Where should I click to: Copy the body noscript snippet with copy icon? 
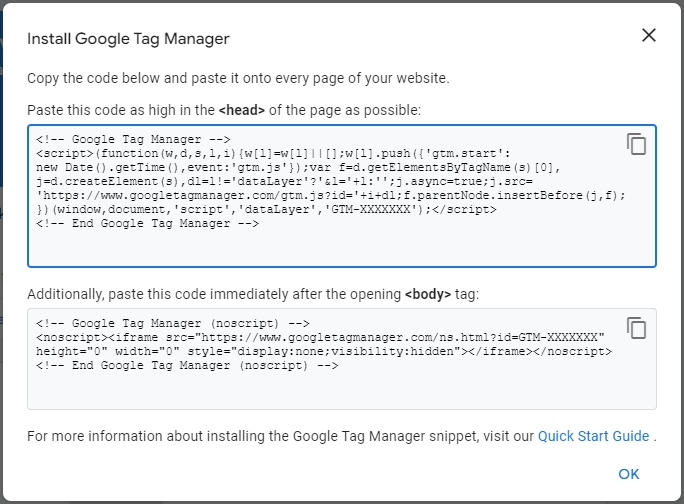click(x=636, y=328)
